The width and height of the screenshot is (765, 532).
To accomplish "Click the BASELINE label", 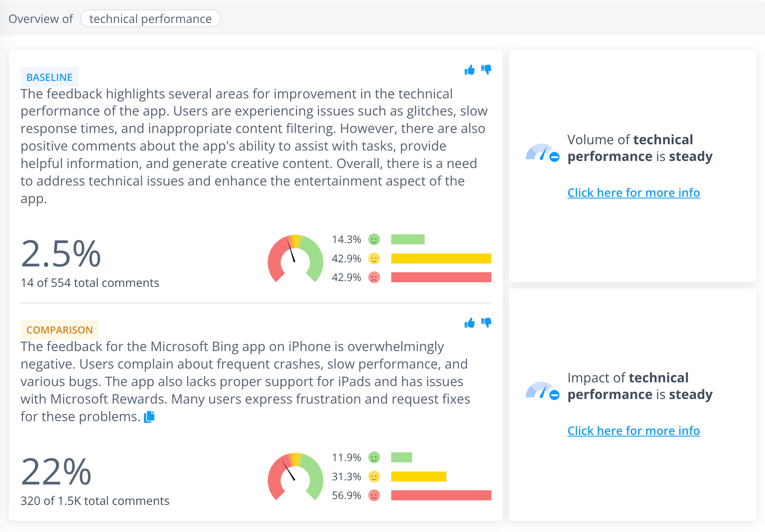I will [49, 77].
